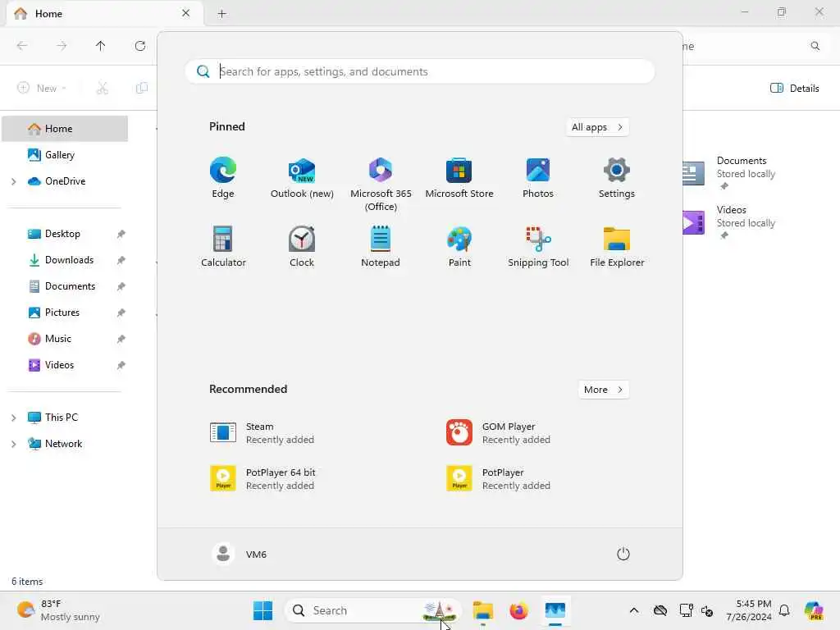
Task: Launch Outlook (new) pinned app
Action: tap(302, 178)
